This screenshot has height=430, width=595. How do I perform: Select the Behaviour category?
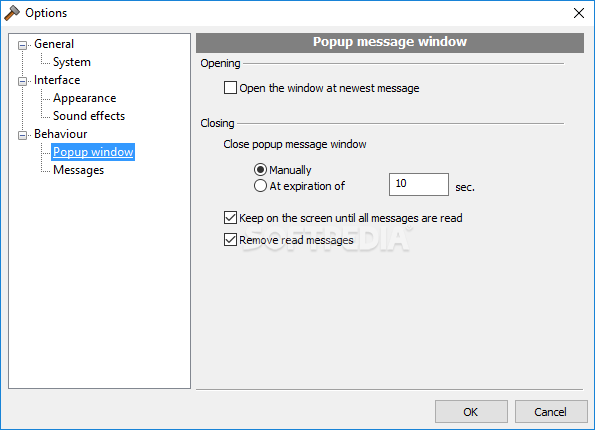coord(60,134)
